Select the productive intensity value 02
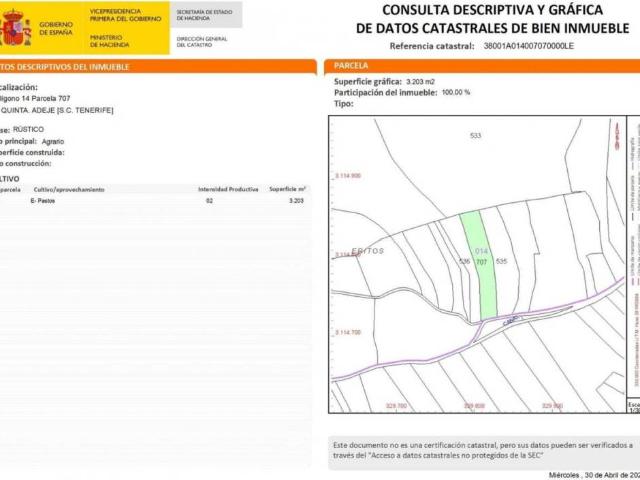The image size is (640, 480). 209,201
